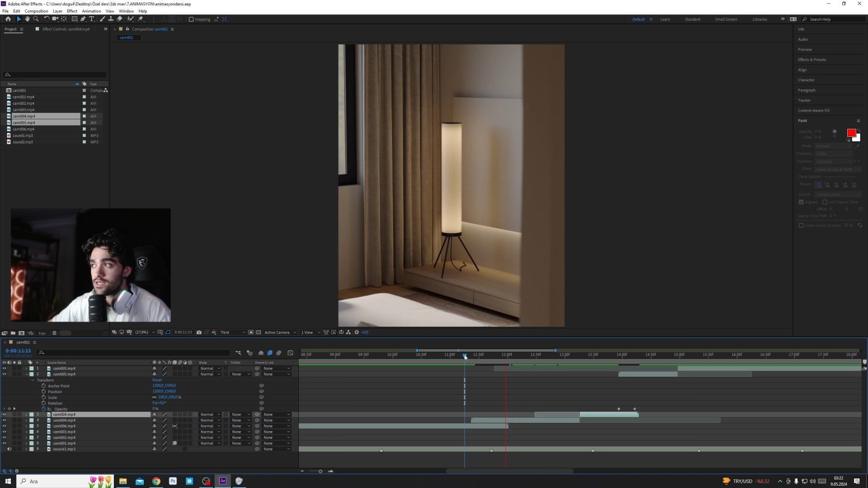Screen dimensions: 868x488
Task: Enable the Aligned option in Clone Options
Action: point(802,202)
